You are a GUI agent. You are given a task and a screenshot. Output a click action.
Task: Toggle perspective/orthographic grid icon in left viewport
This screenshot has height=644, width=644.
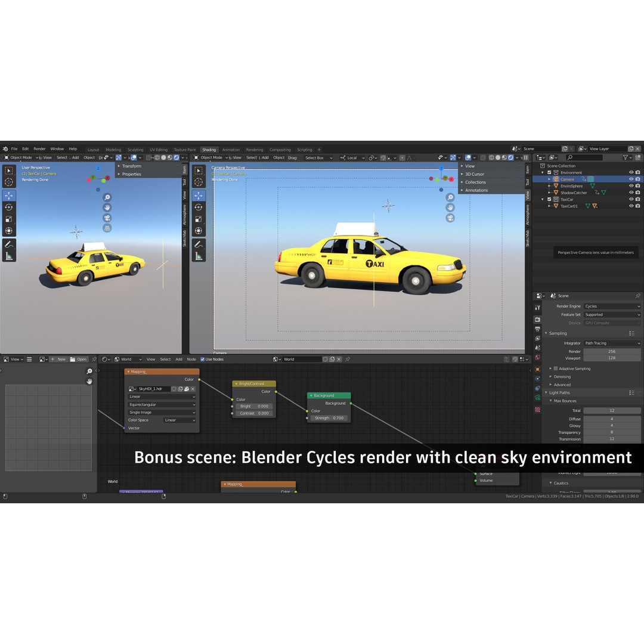pyautogui.click(x=107, y=228)
